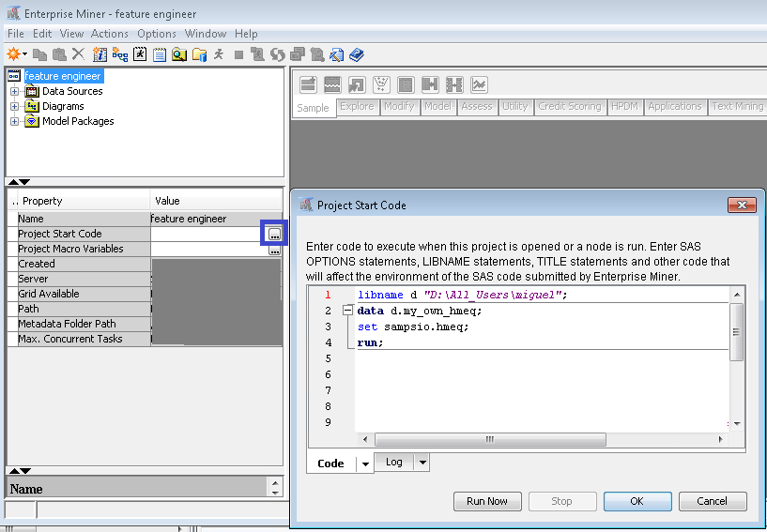Select the Time Series chart node icon

[x=480, y=84]
